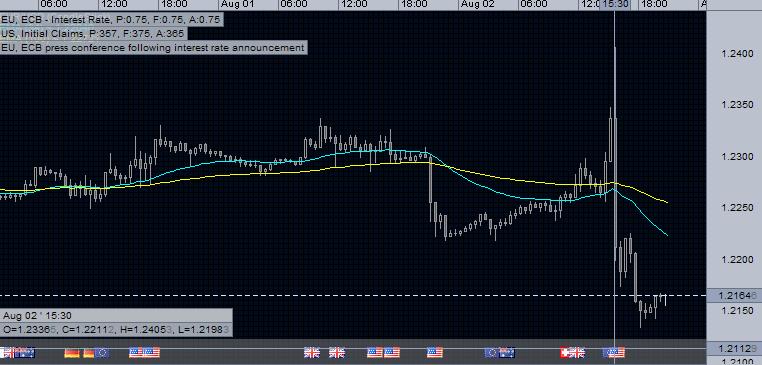This screenshot has width=762, height=365.
Task: Click the Swiss flag event marker
Action: click(565, 352)
